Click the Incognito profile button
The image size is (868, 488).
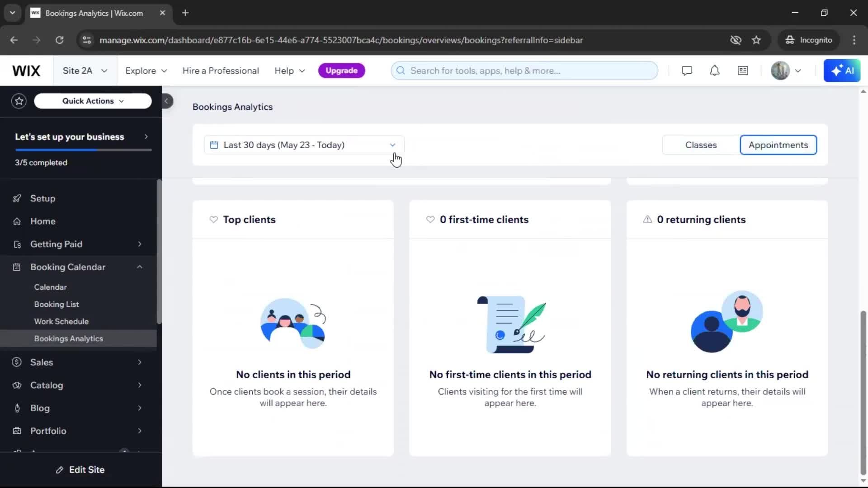click(x=809, y=40)
